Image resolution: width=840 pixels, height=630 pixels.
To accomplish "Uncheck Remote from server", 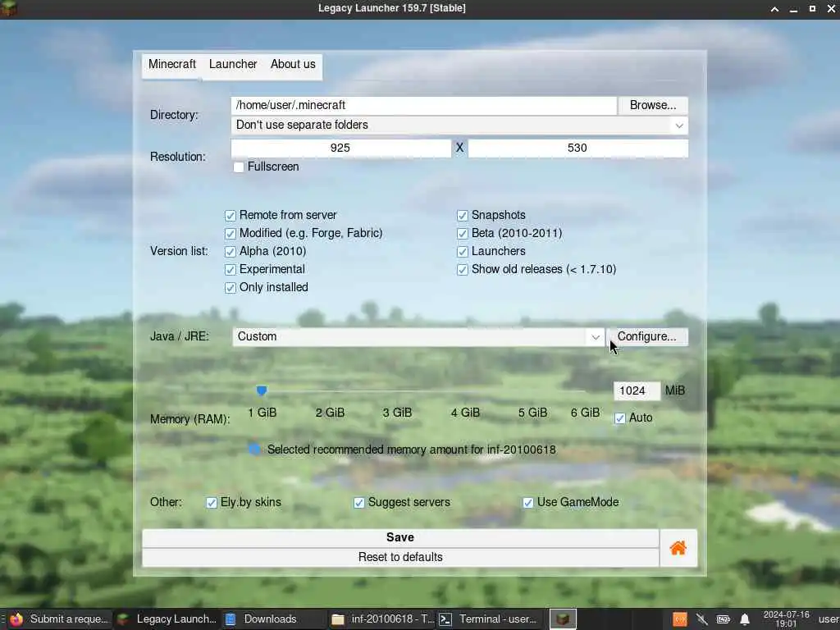I will click(x=231, y=216).
